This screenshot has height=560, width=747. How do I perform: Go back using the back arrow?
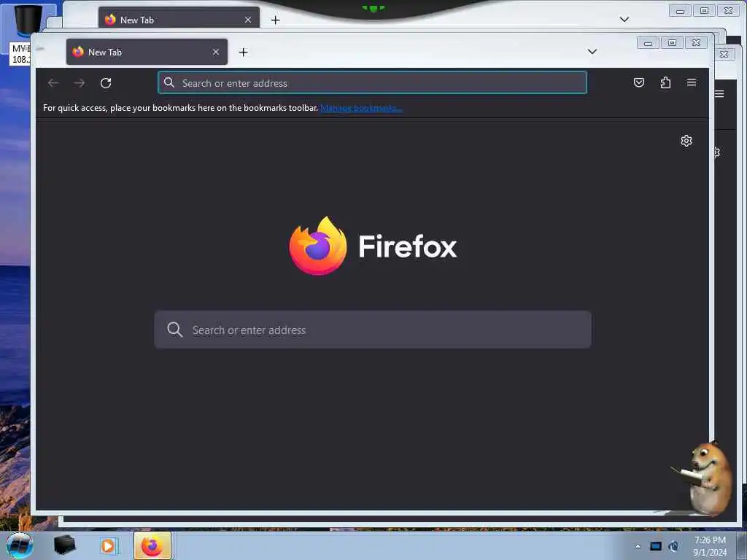[x=53, y=83]
